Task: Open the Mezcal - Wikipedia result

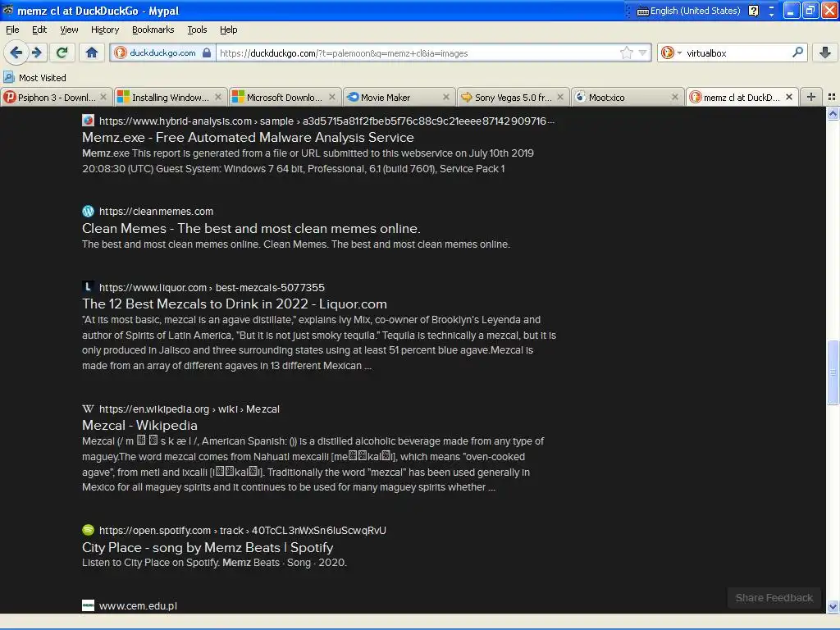Action: (x=139, y=426)
